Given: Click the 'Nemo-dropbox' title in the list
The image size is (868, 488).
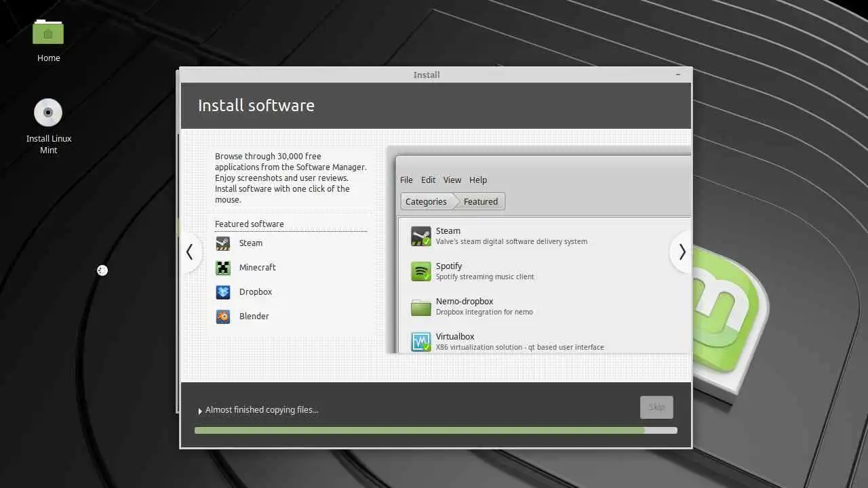Looking at the screenshot, I should click(465, 302).
